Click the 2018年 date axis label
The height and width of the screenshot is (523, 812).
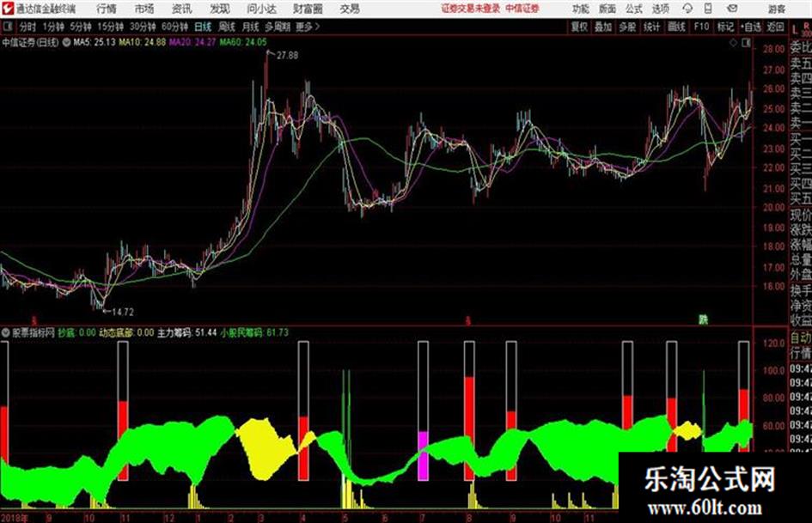[15, 518]
